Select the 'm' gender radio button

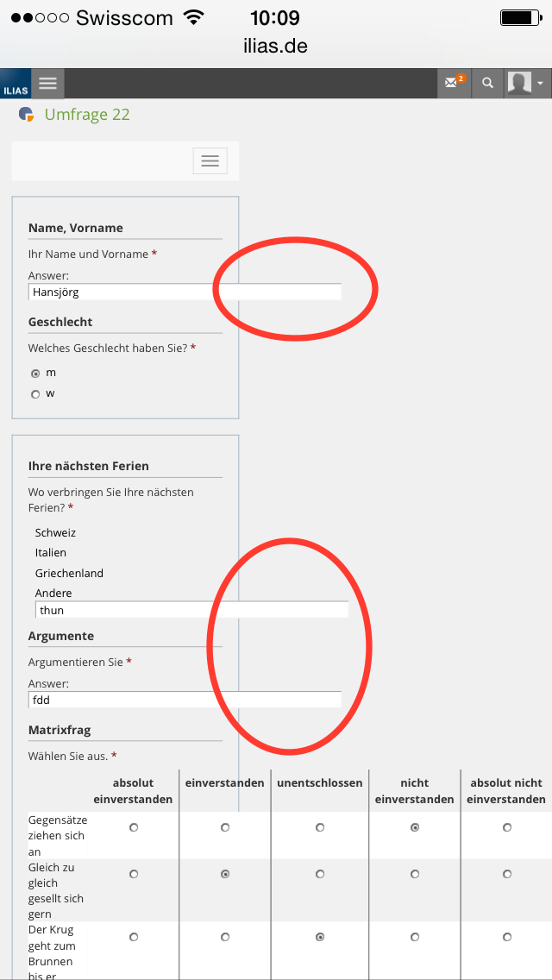tap(35, 374)
